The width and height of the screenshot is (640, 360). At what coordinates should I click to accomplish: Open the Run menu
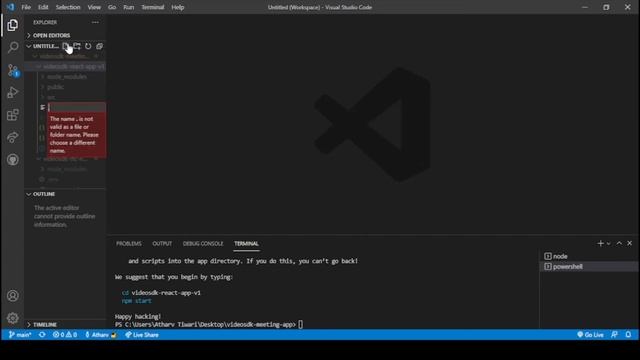[x=129, y=7]
